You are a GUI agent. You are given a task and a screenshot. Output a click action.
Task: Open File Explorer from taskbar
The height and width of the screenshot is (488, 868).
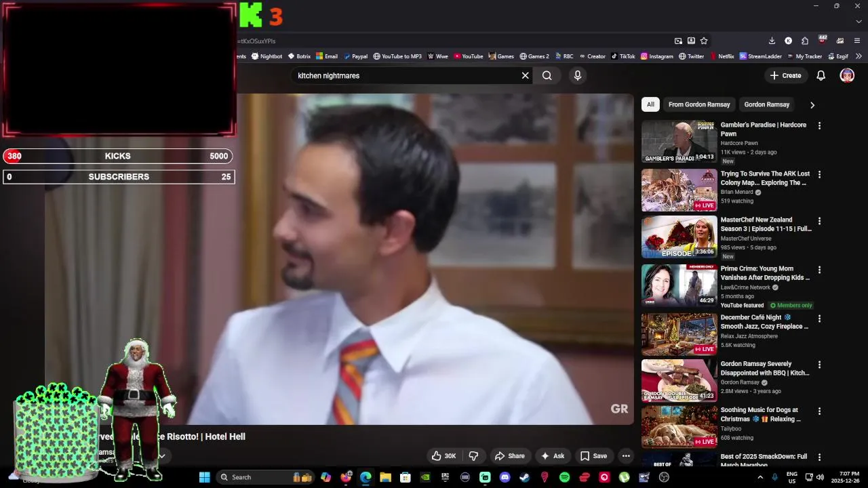[x=385, y=477]
